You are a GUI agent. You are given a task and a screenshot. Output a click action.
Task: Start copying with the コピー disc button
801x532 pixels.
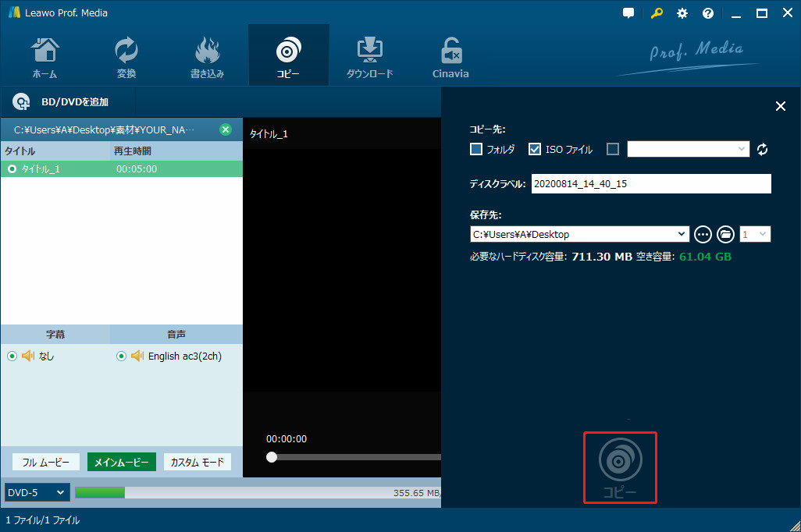pos(620,468)
